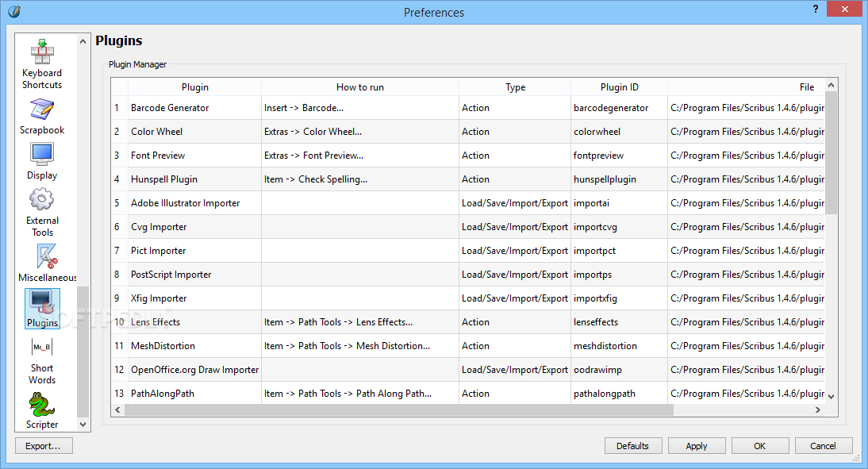
Task: Click the table's horizontal scrollbar thumb
Action: click(x=399, y=409)
